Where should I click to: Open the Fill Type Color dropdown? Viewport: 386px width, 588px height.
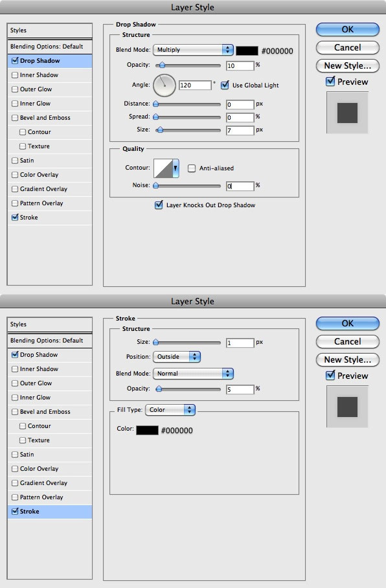coord(170,410)
